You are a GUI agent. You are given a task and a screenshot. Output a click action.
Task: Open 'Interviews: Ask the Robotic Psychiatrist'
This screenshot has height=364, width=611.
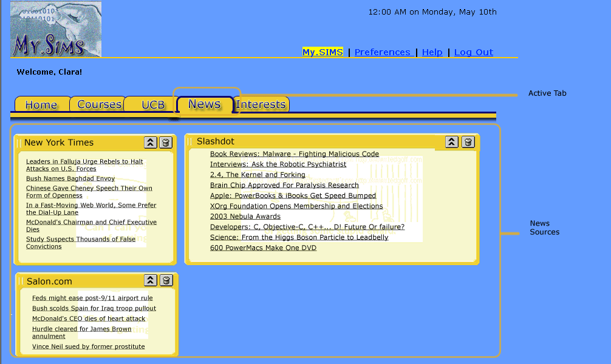click(278, 164)
